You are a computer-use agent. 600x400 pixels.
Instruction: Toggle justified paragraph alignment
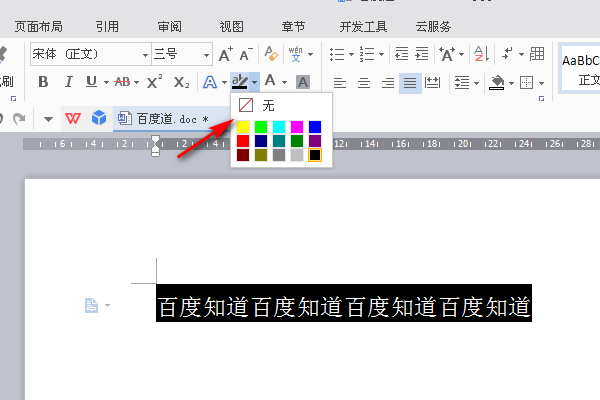[x=410, y=83]
